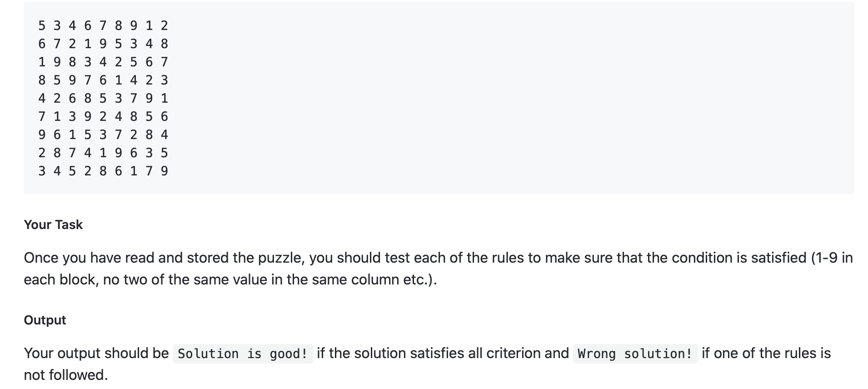Click the "Solution is good!" inline code
Image resolution: width=868 pixels, height=389 pixels.
tap(243, 354)
